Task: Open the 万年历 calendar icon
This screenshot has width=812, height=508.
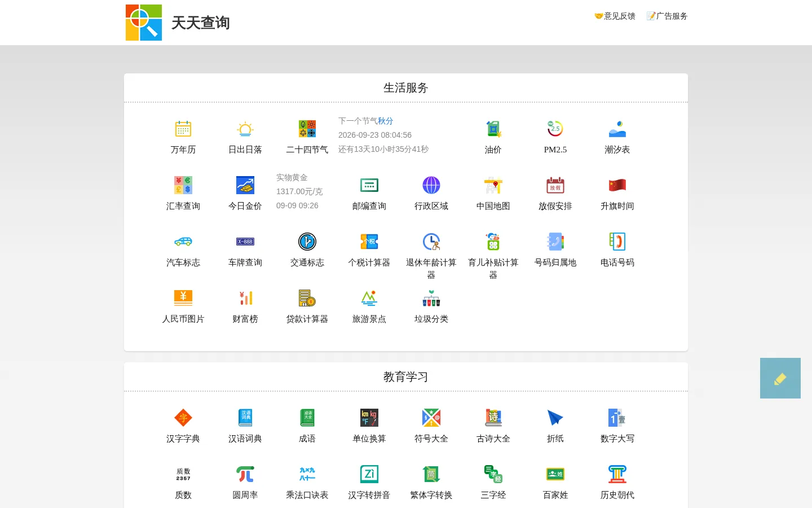Action: tap(183, 129)
